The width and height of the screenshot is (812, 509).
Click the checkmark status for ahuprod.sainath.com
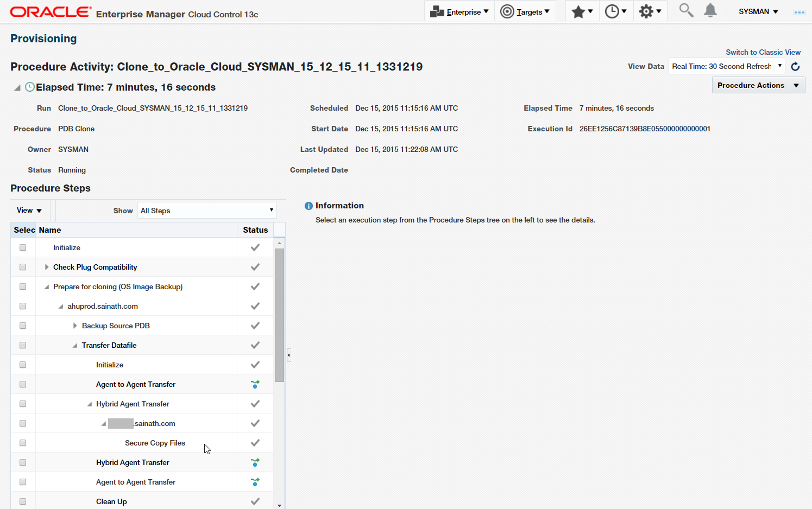(x=255, y=306)
